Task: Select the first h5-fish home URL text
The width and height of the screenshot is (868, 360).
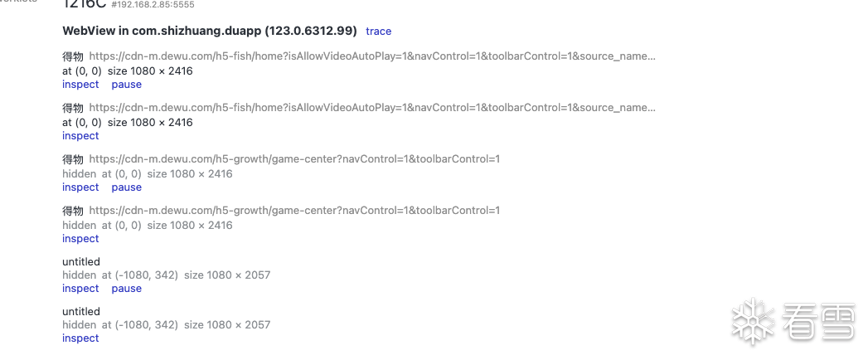Action: coord(372,57)
